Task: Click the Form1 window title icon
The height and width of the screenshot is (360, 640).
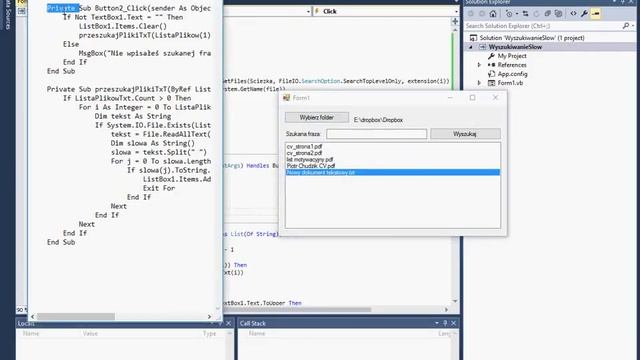Action: 286,98
